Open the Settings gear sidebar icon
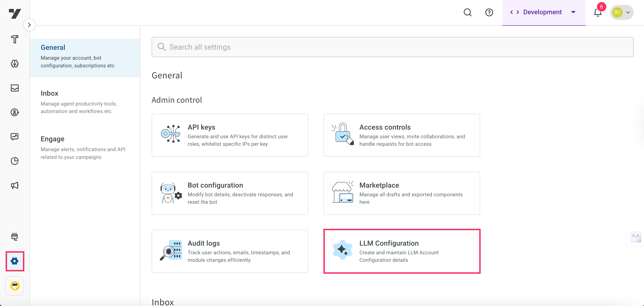The width and height of the screenshot is (644, 306). (15, 261)
